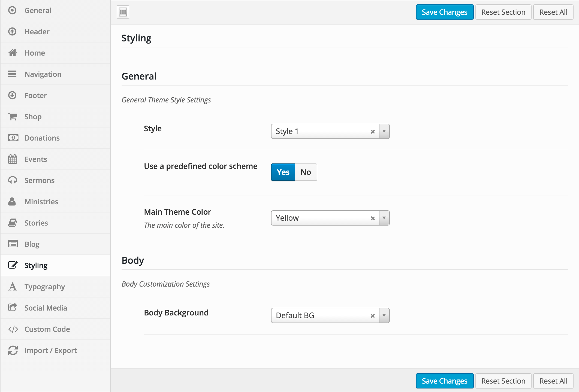Click the letter A Typography icon
The width and height of the screenshot is (579, 392).
pos(13,287)
